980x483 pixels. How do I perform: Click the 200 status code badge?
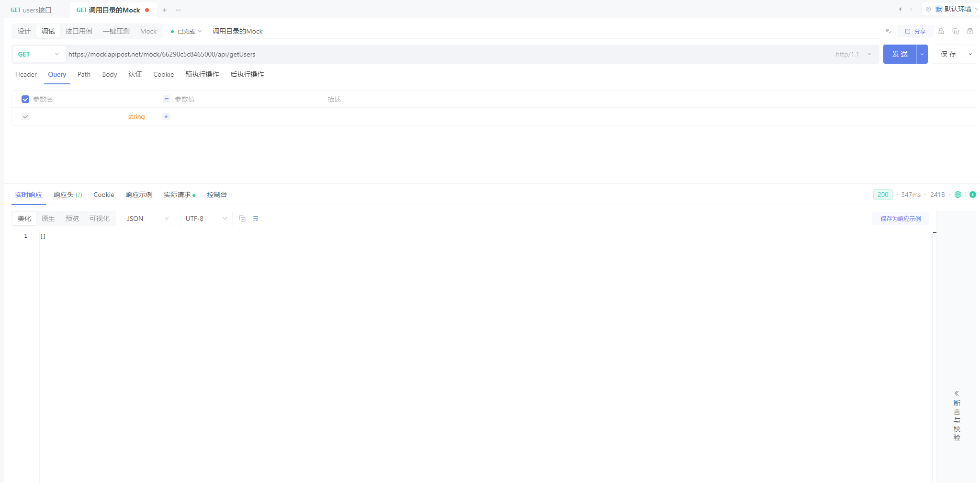pos(883,195)
